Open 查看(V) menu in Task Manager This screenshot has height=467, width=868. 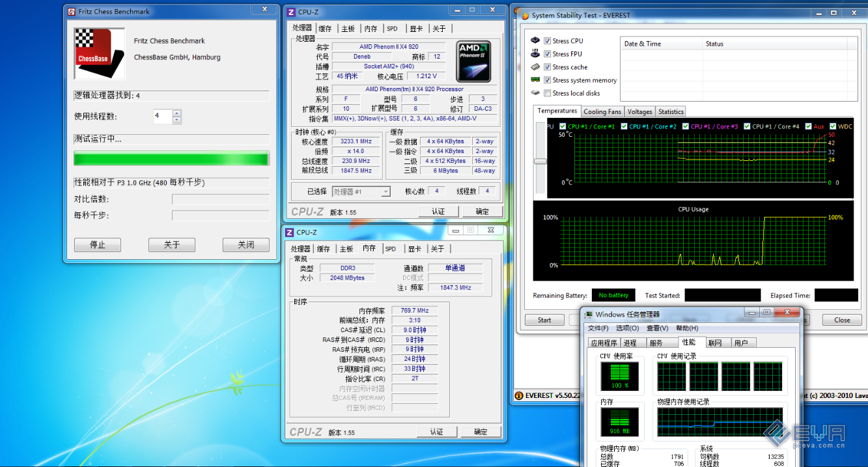(x=658, y=328)
